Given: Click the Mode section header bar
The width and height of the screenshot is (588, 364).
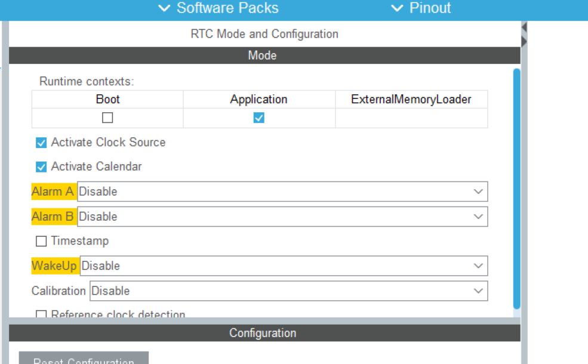Looking at the screenshot, I should (263, 55).
